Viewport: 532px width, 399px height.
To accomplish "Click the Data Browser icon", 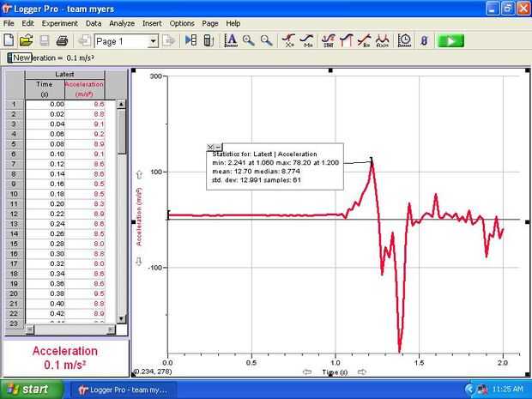I will click(190, 40).
